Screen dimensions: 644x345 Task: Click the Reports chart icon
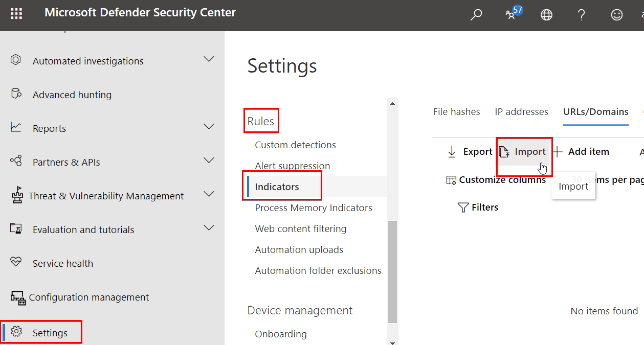pyautogui.click(x=16, y=127)
